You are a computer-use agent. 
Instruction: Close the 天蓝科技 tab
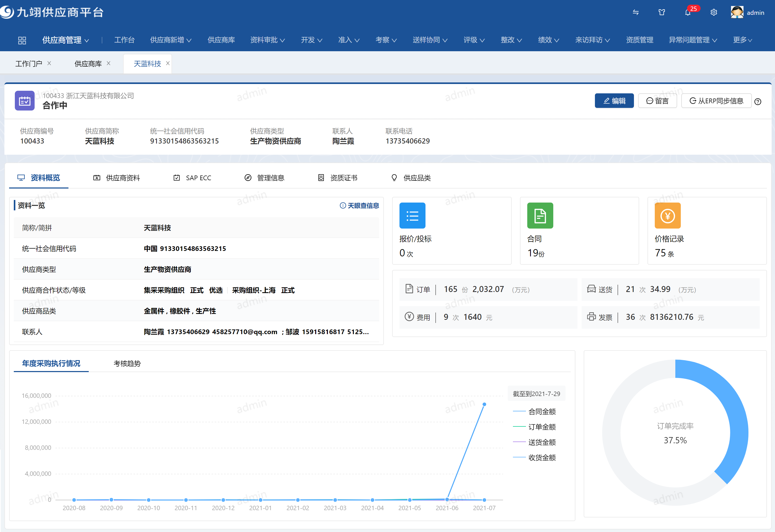[168, 63]
